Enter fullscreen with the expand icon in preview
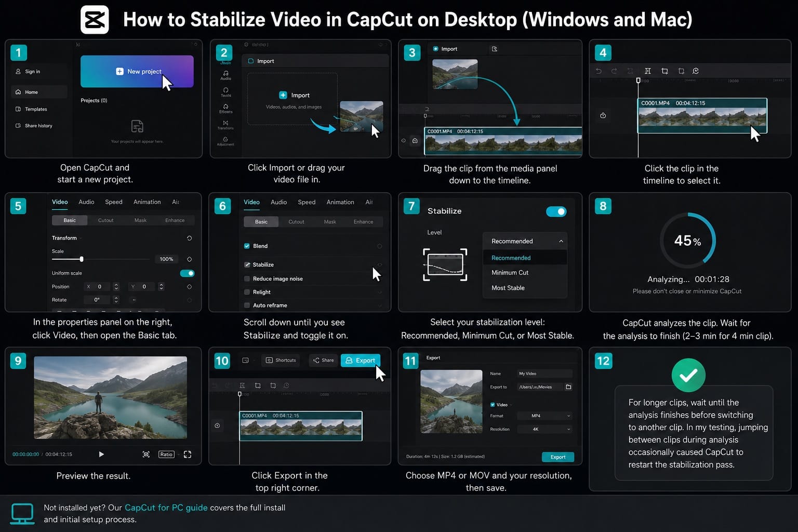Viewport: 798px width, 532px height. point(188,454)
